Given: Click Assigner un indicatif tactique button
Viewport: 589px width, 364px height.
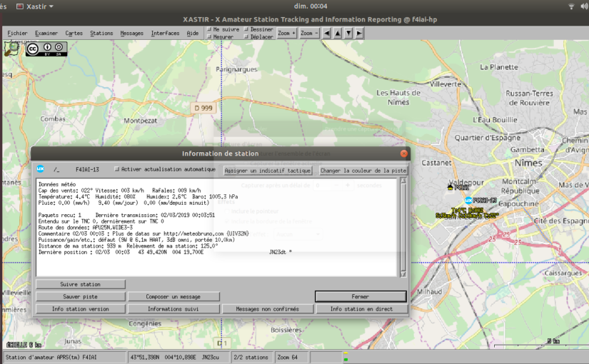Looking at the screenshot, I should tap(268, 171).
